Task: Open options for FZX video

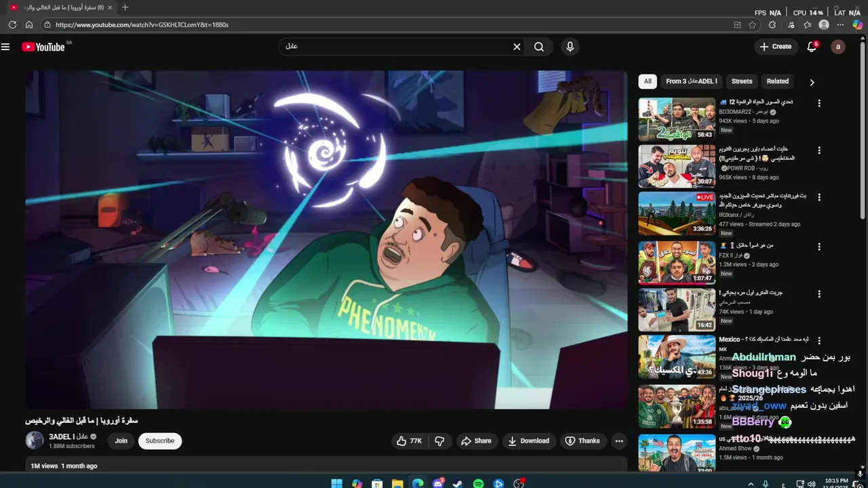Action: pyautogui.click(x=819, y=247)
